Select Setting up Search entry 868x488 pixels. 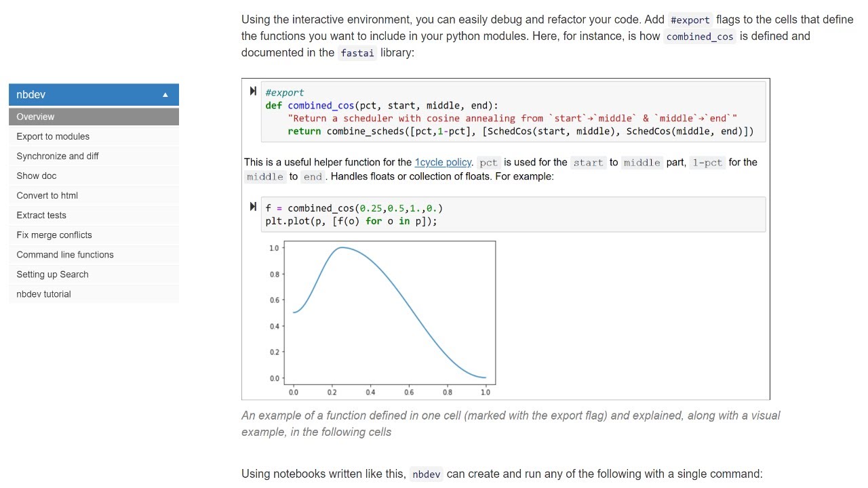[52, 274]
